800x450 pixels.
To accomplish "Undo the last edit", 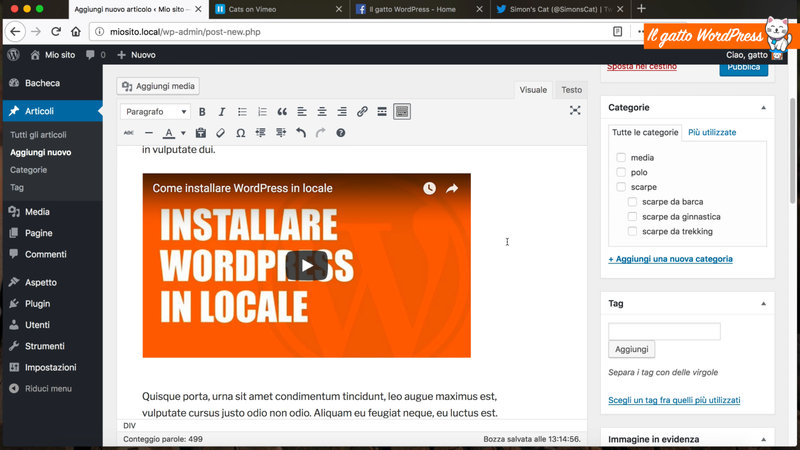I will (x=301, y=133).
